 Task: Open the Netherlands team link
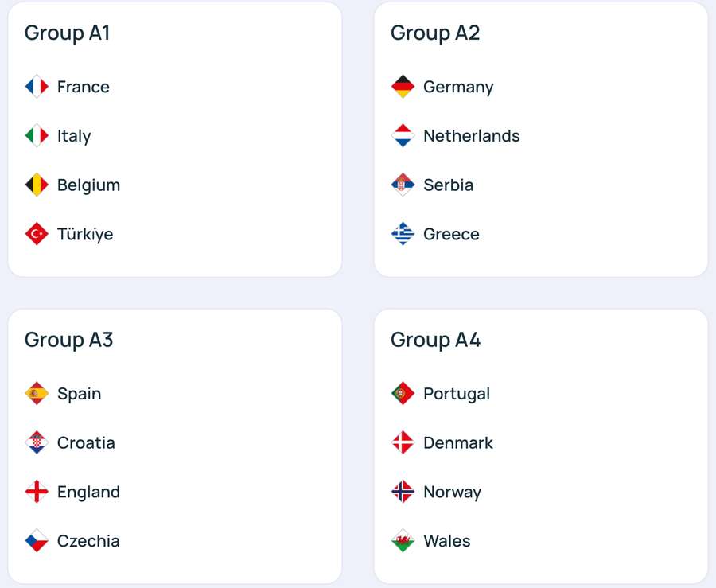471,136
